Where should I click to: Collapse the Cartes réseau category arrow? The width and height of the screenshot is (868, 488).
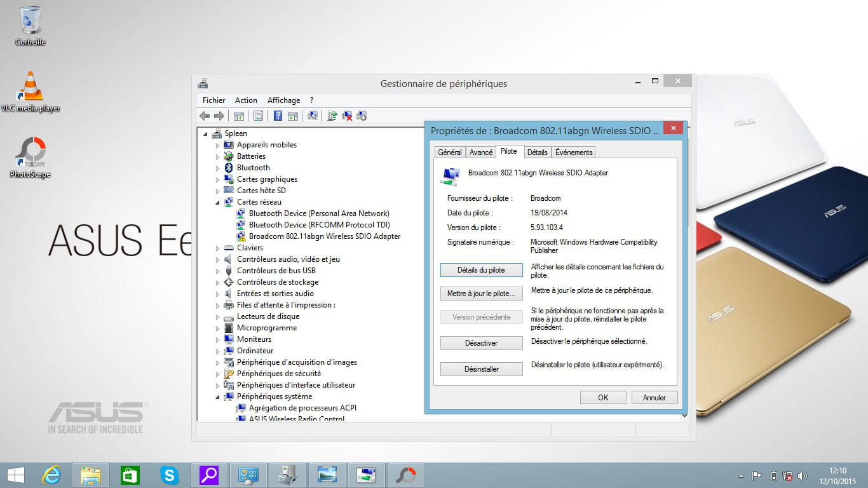(217, 203)
